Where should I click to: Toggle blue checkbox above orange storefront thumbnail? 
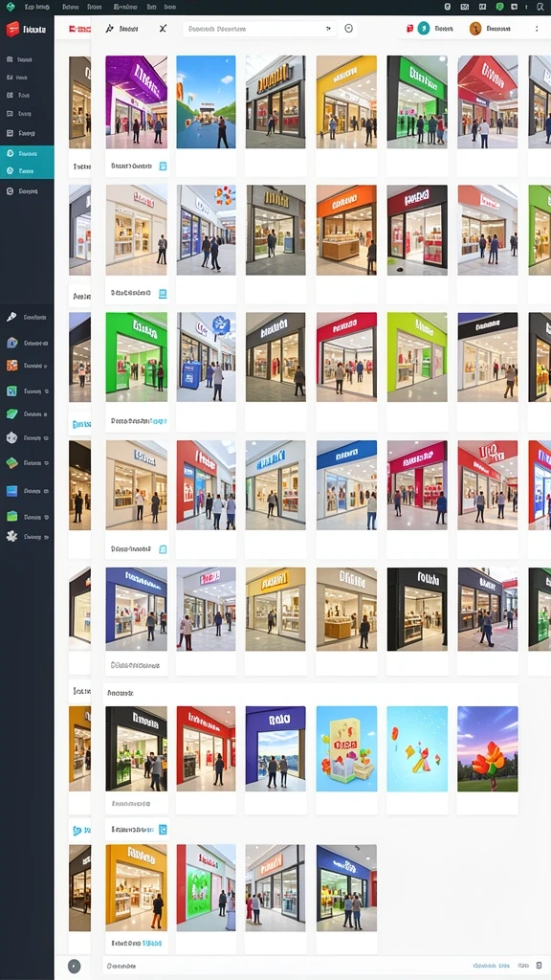click(163, 830)
